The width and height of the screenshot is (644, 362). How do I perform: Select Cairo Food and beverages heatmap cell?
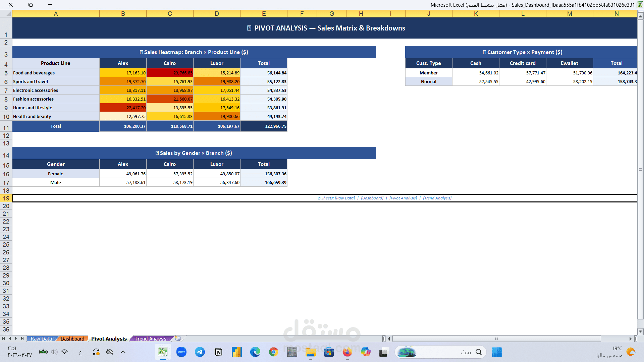tap(170, 73)
